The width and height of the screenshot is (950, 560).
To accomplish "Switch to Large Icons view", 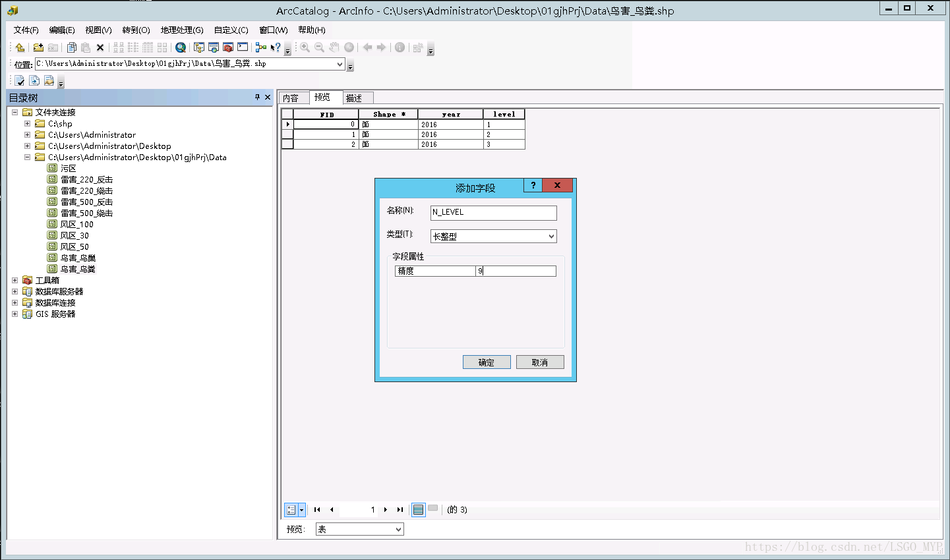I will point(119,47).
